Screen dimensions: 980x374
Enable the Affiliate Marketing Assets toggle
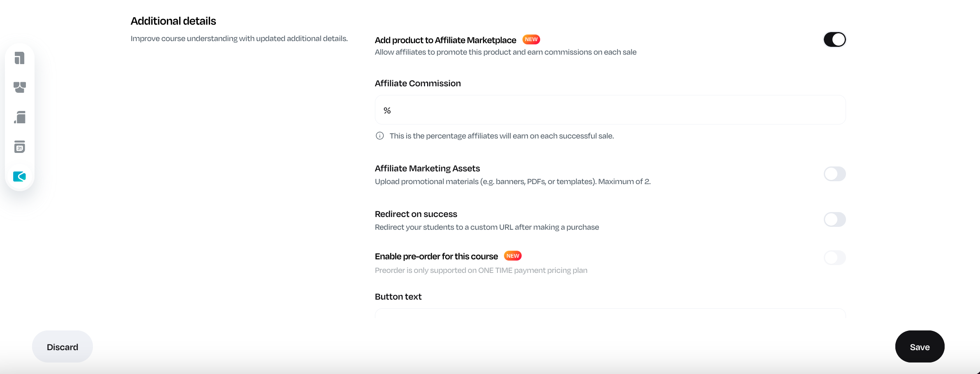click(834, 174)
